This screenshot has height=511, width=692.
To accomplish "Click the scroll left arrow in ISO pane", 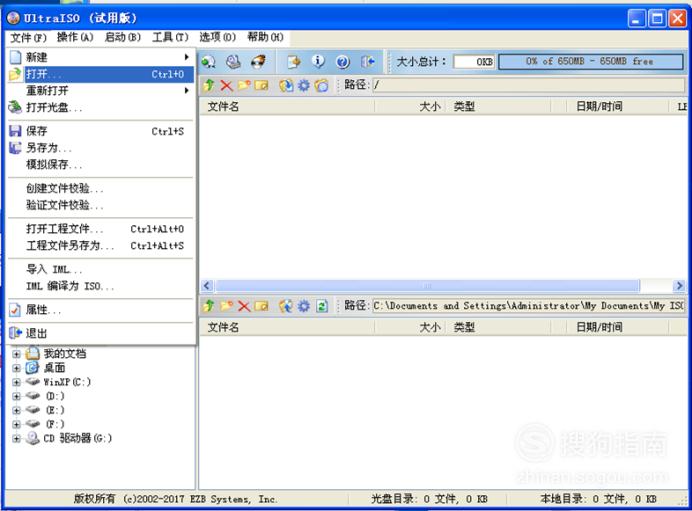I will click(207, 286).
